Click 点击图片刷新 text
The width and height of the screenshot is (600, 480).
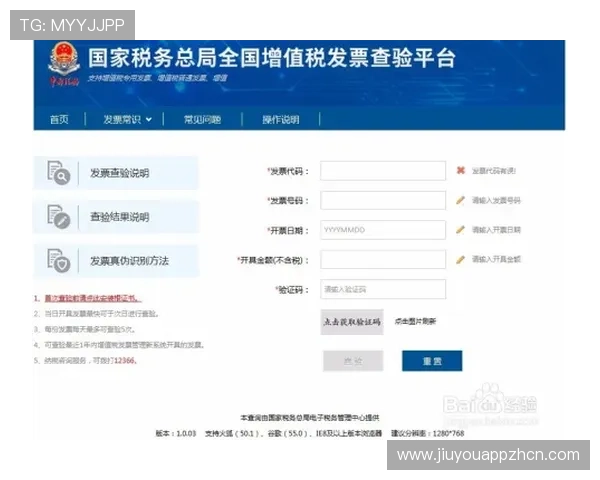415,322
